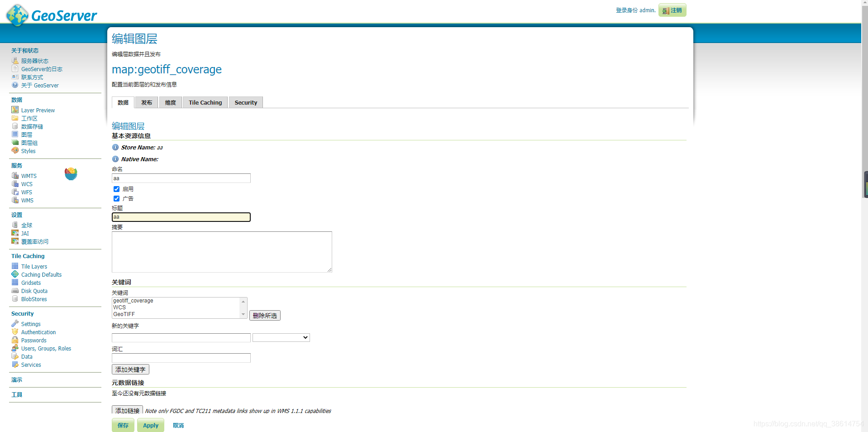
Task: Click the layer groups icon
Action: pyautogui.click(x=15, y=143)
